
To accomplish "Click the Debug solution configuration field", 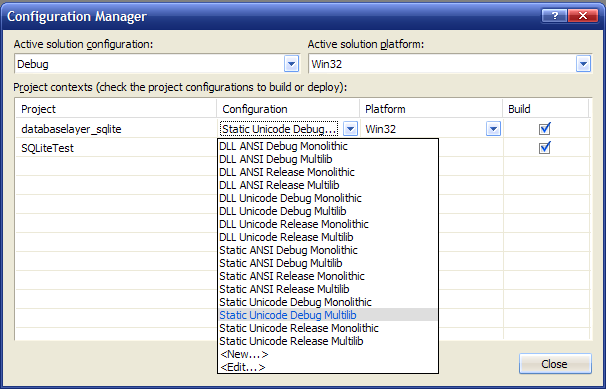I will point(157,64).
